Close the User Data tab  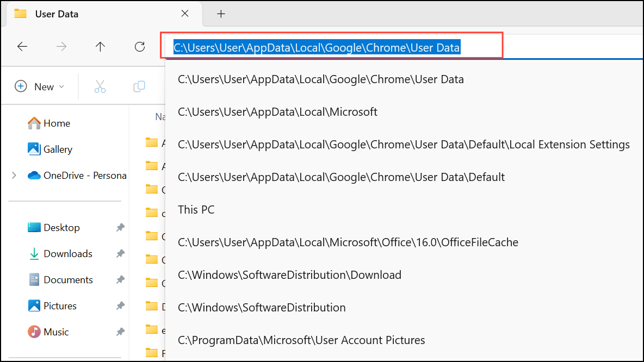point(185,14)
